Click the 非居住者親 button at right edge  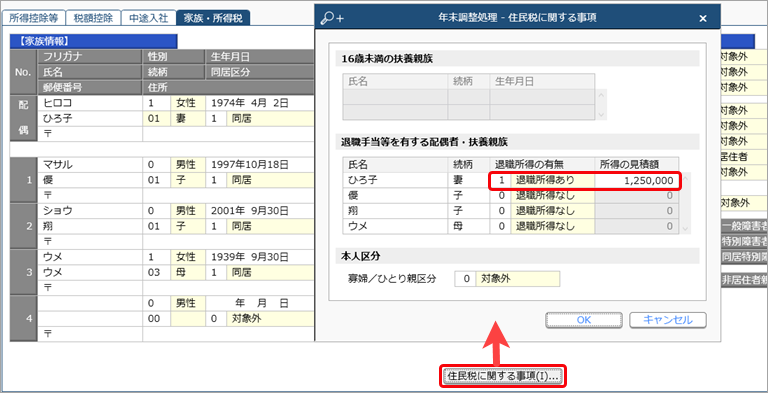pos(744,280)
